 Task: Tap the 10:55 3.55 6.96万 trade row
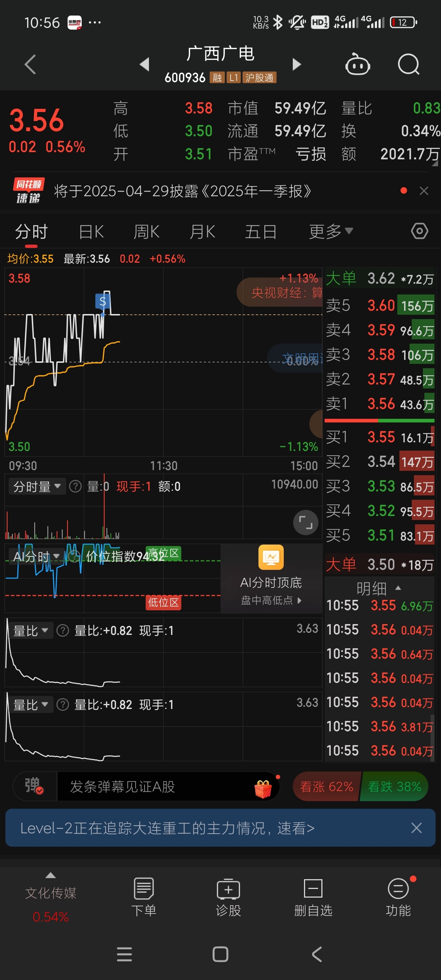click(380, 605)
